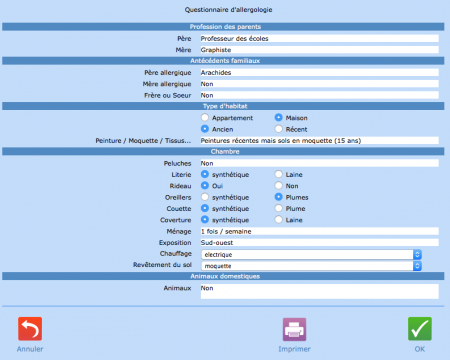Select the Récent habitat option
This screenshot has height=360, width=450.
[x=279, y=129]
